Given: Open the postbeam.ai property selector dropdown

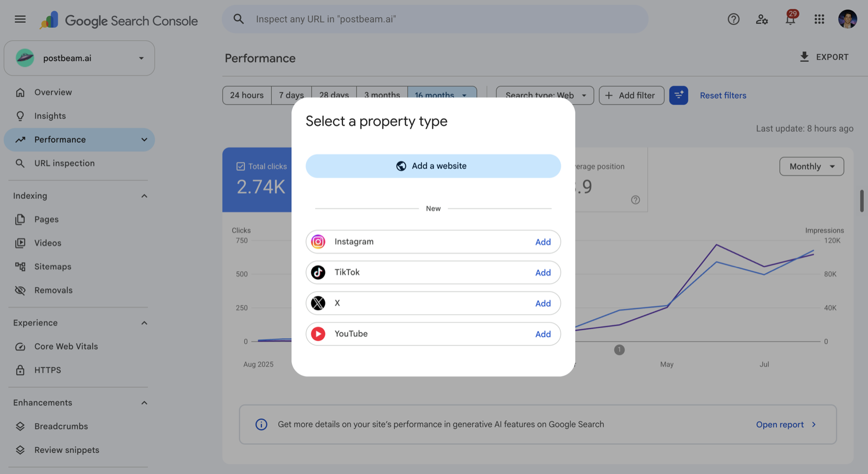Looking at the screenshot, I should [x=79, y=58].
